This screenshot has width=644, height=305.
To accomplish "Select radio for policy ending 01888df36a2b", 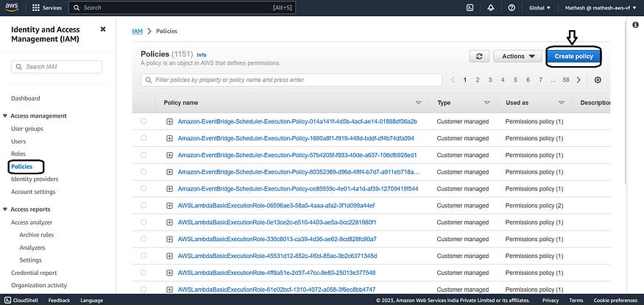I will pos(144,121).
